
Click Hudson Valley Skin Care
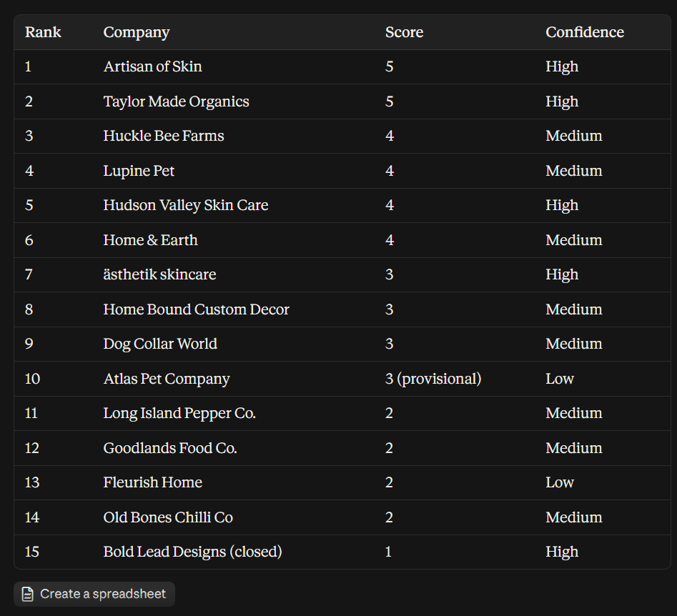coord(186,205)
